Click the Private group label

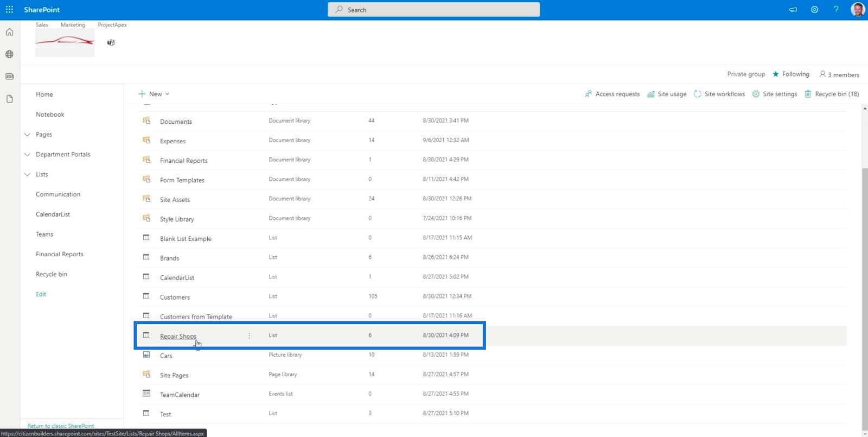(x=746, y=74)
